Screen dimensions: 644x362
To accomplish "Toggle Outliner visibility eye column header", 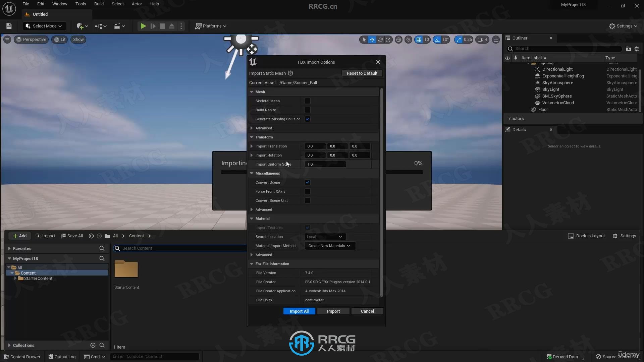I will [x=507, y=58].
